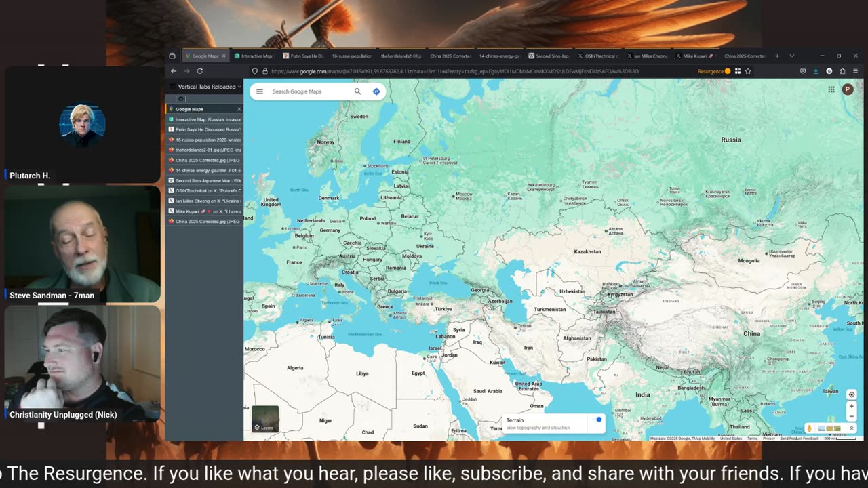Open the extensions puzzle icon

[x=842, y=71]
